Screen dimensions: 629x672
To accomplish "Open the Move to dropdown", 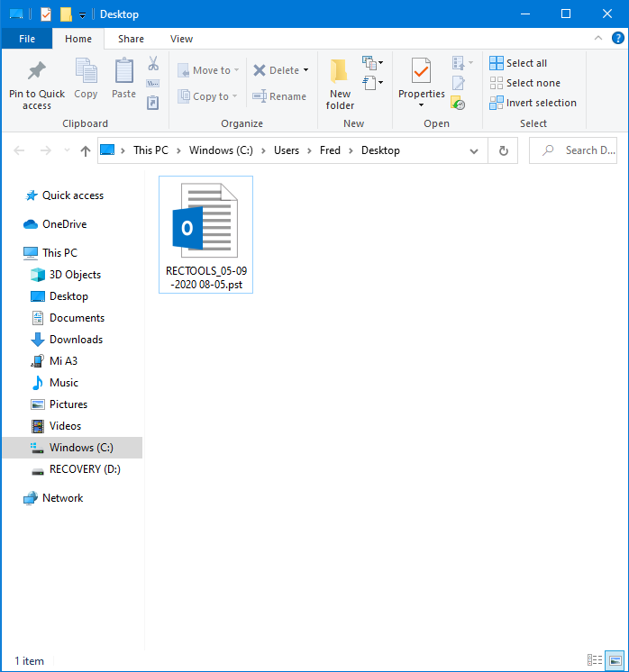I will point(208,70).
